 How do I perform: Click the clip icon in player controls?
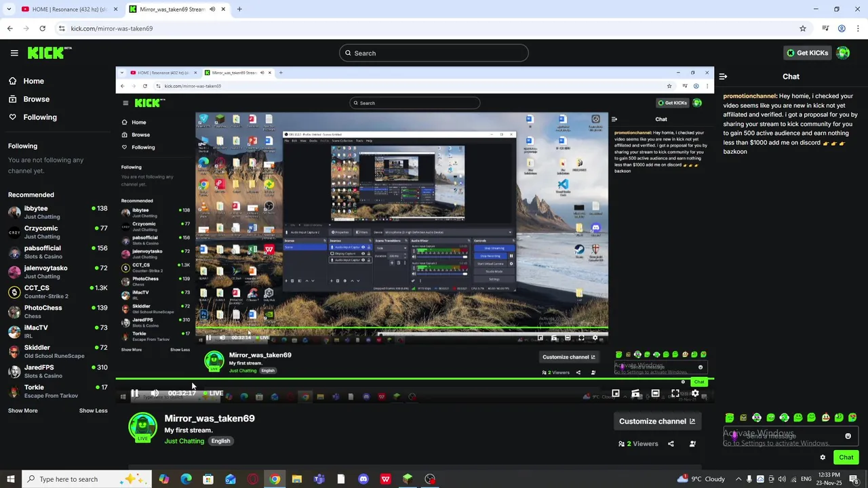tap(635, 393)
